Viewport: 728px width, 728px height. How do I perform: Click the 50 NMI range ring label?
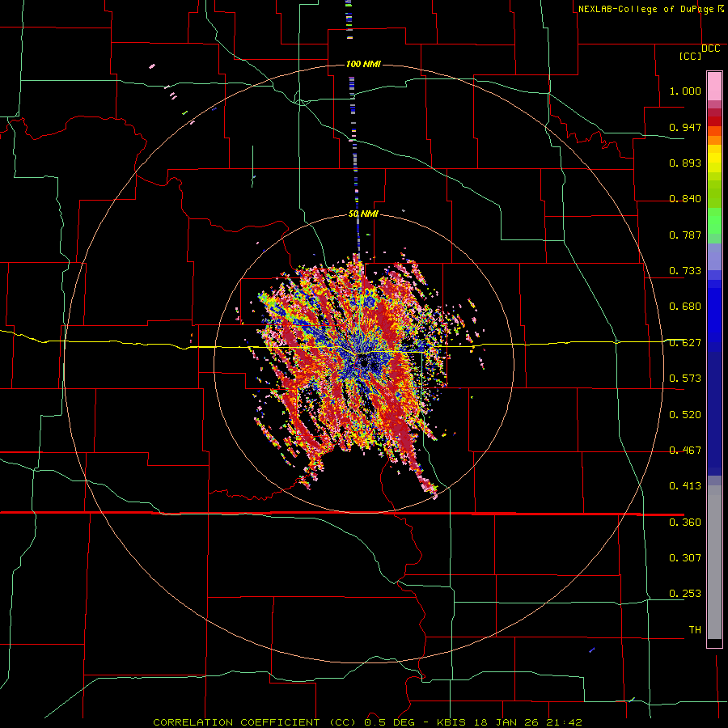pos(363,214)
